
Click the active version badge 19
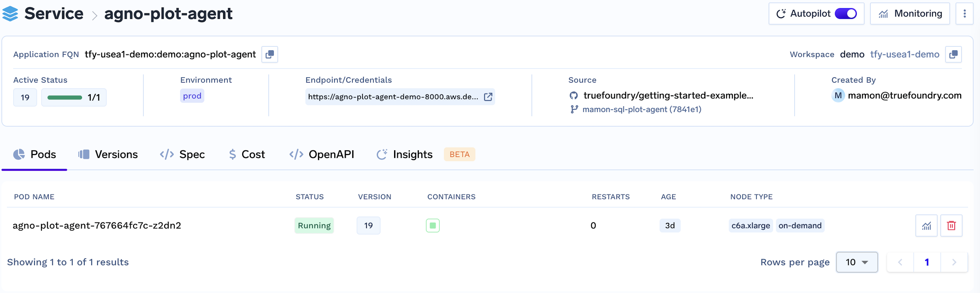pyautogui.click(x=25, y=98)
